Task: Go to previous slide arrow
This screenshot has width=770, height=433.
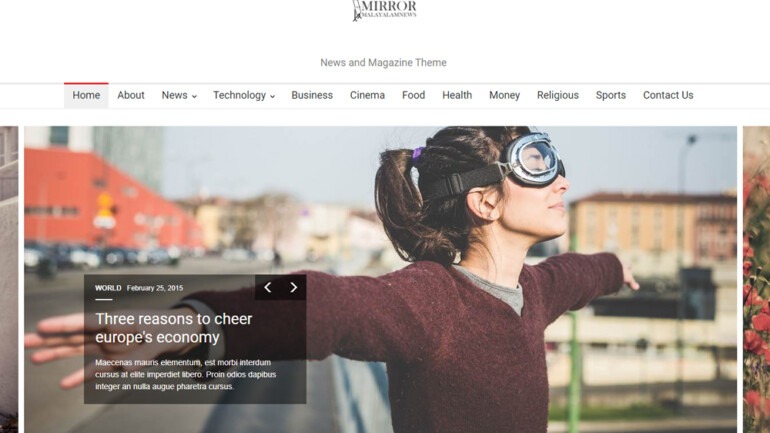Action: click(267, 288)
